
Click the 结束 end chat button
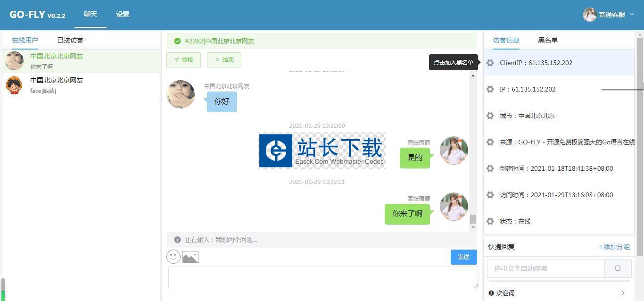224,60
